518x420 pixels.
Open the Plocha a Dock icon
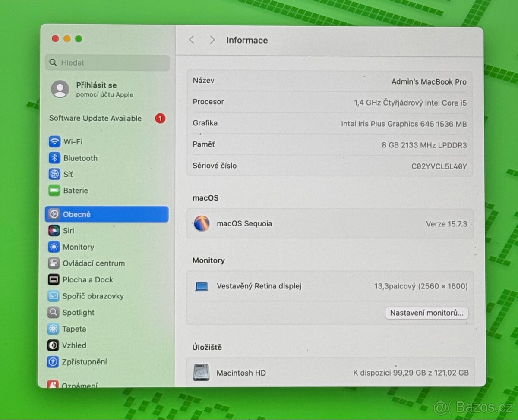tap(54, 280)
